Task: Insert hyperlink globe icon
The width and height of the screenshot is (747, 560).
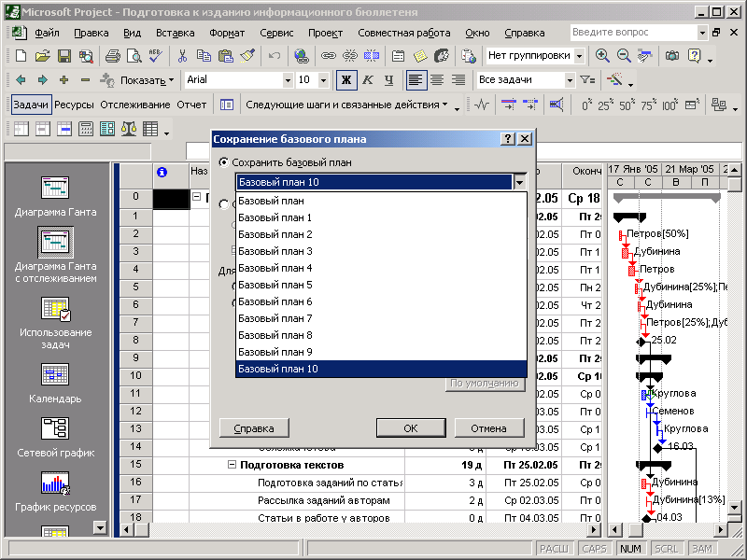Action: point(301,56)
